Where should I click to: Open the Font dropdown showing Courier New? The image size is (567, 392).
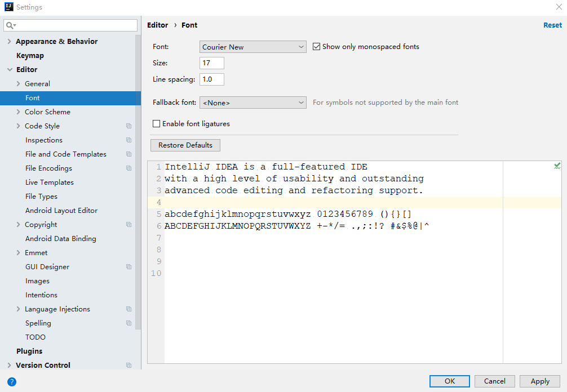click(x=253, y=47)
